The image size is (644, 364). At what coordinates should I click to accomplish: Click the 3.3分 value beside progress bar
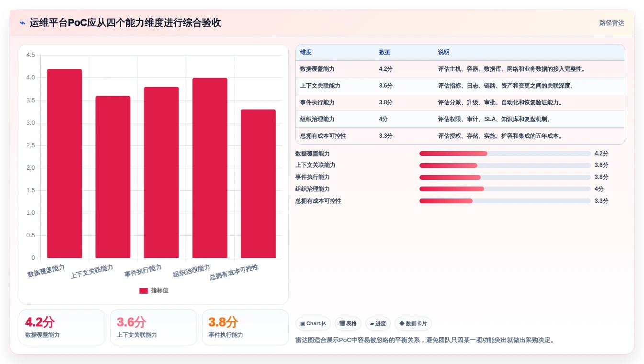(x=601, y=201)
